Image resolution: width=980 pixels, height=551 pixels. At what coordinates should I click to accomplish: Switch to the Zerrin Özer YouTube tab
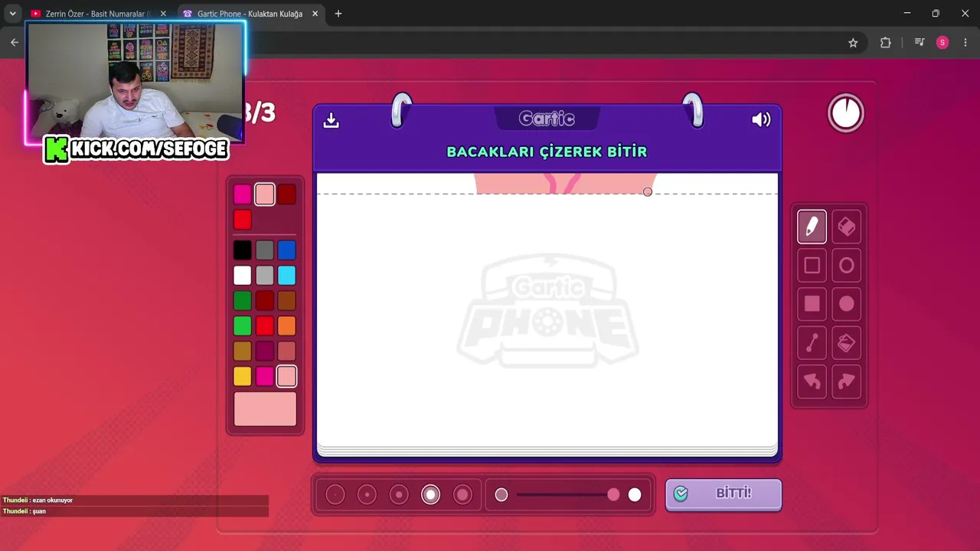click(99, 14)
